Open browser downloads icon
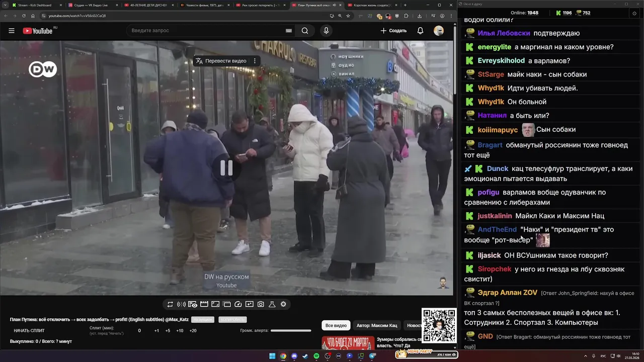 (420, 16)
